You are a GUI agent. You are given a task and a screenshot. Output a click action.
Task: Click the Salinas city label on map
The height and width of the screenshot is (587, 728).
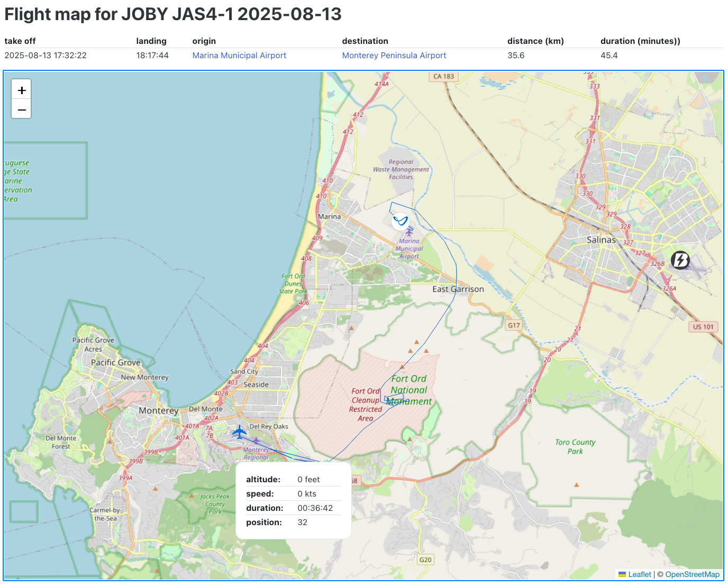(x=601, y=240)
